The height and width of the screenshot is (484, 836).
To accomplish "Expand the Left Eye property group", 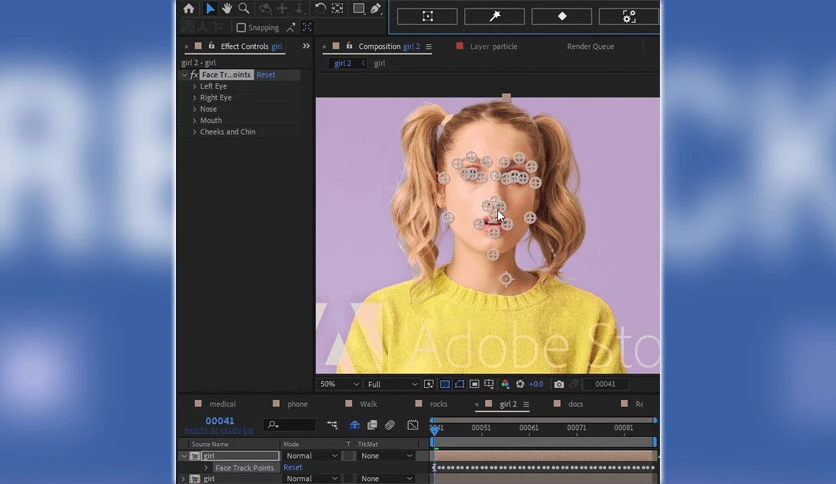I will click(195, 86).
